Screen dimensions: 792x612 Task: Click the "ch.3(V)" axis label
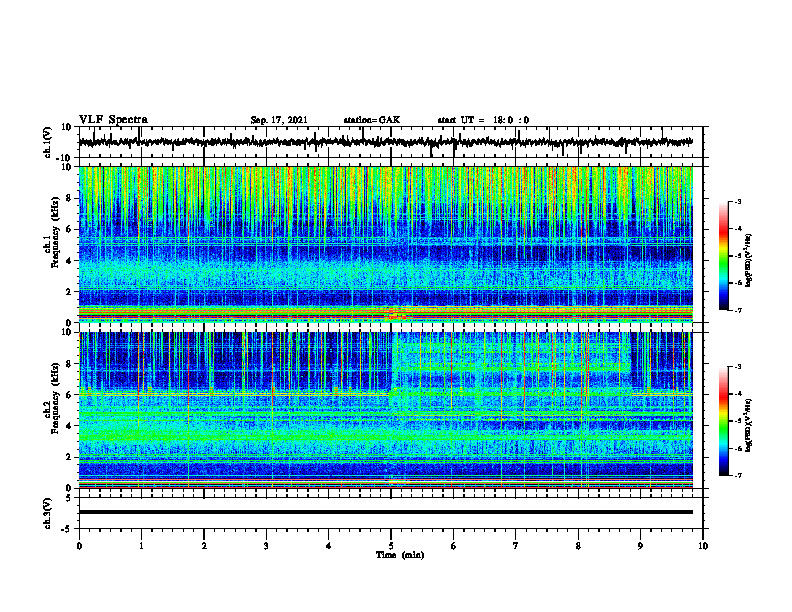coord(48,514)
